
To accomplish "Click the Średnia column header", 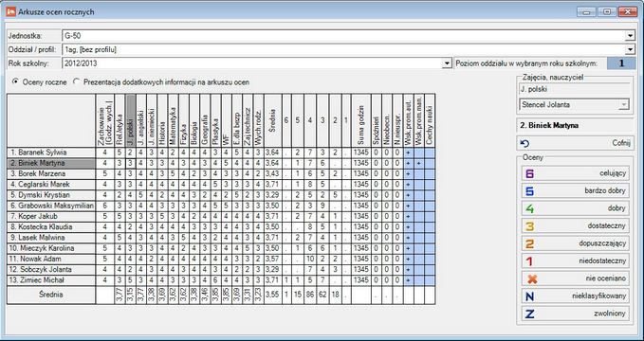I will click(273, 120).
